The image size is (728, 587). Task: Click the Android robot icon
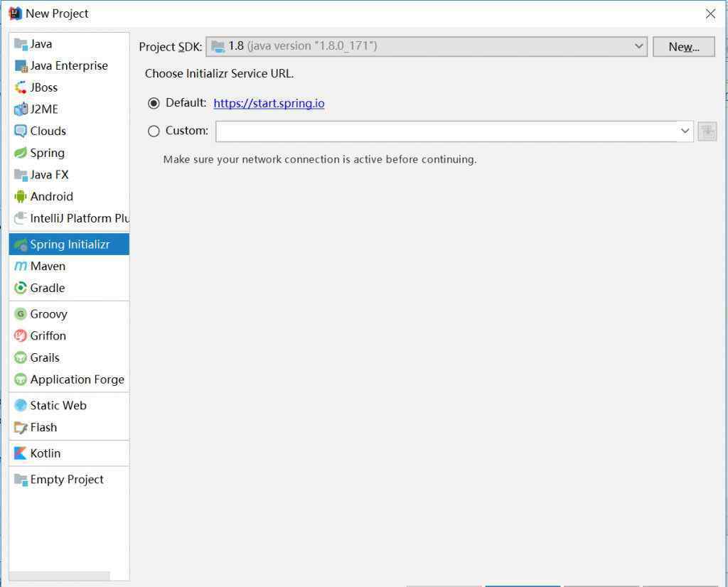(21, 197)
